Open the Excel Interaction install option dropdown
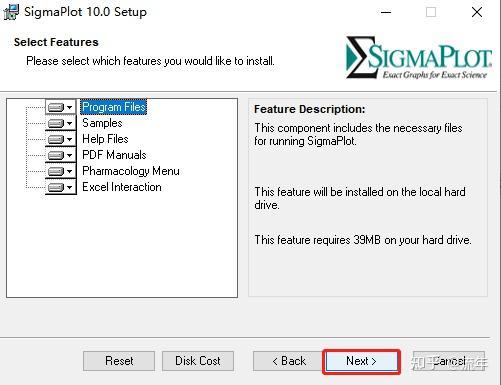Image resolution: width=501 pixels, height=385 pixels. pyautogui.click(x=61, y=187)
